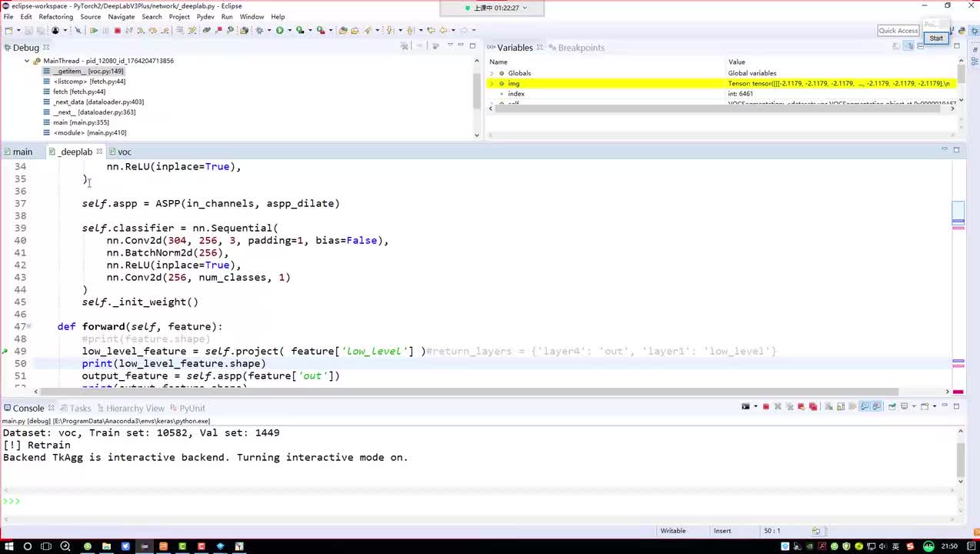
Task: Collapse the MainThread tree node
Action: coord(27,61)
